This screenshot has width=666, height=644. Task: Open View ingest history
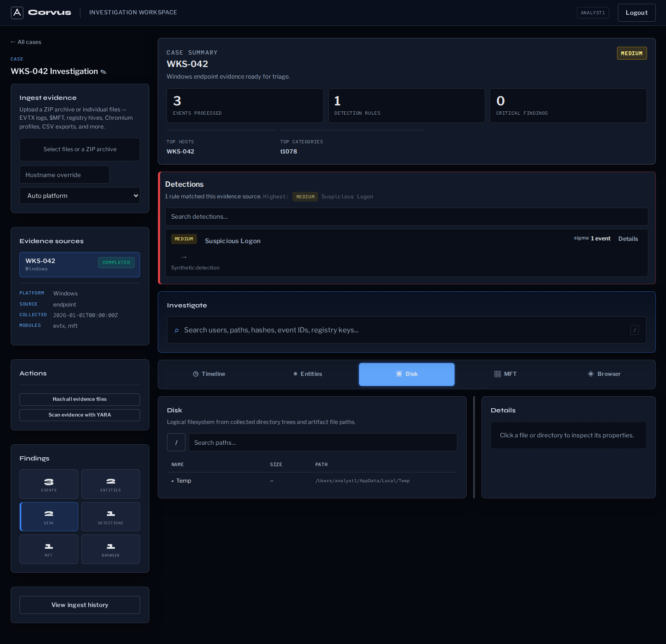point(80,605)
